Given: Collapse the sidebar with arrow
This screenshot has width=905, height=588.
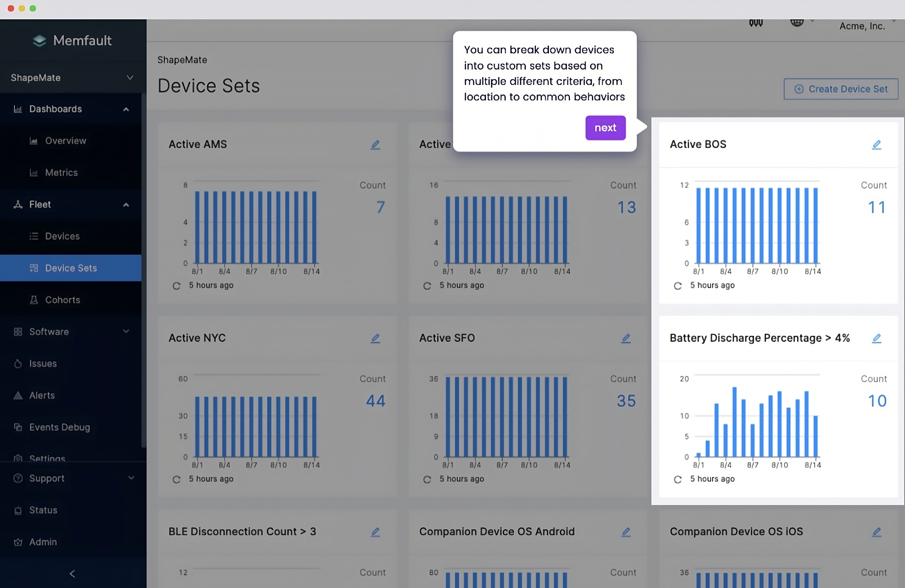Looking at the screenshot, I should click(x=72, y=573).
